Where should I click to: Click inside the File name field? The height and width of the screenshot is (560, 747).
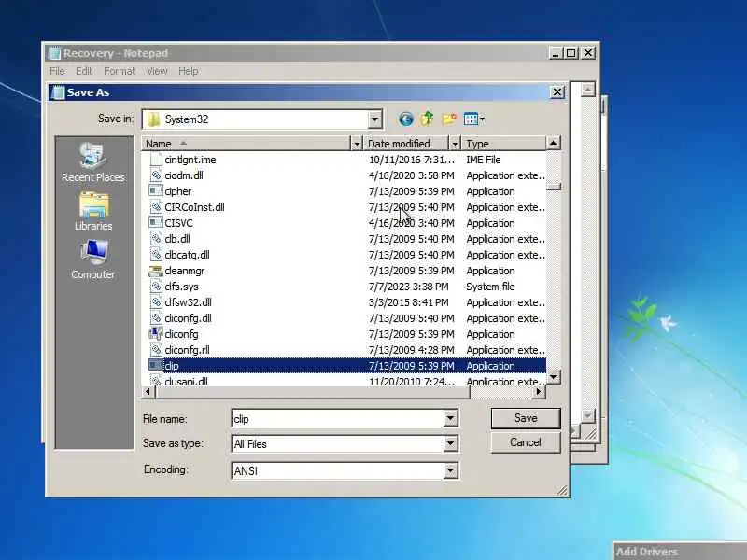point(338,418)
